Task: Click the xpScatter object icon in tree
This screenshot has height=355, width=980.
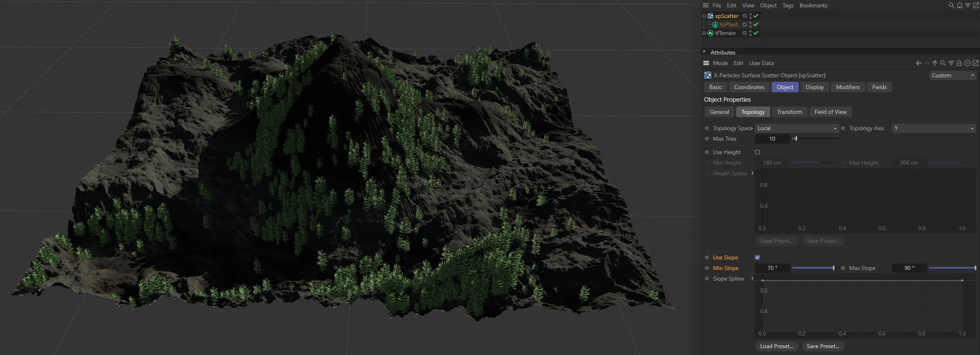Action: 710,16
